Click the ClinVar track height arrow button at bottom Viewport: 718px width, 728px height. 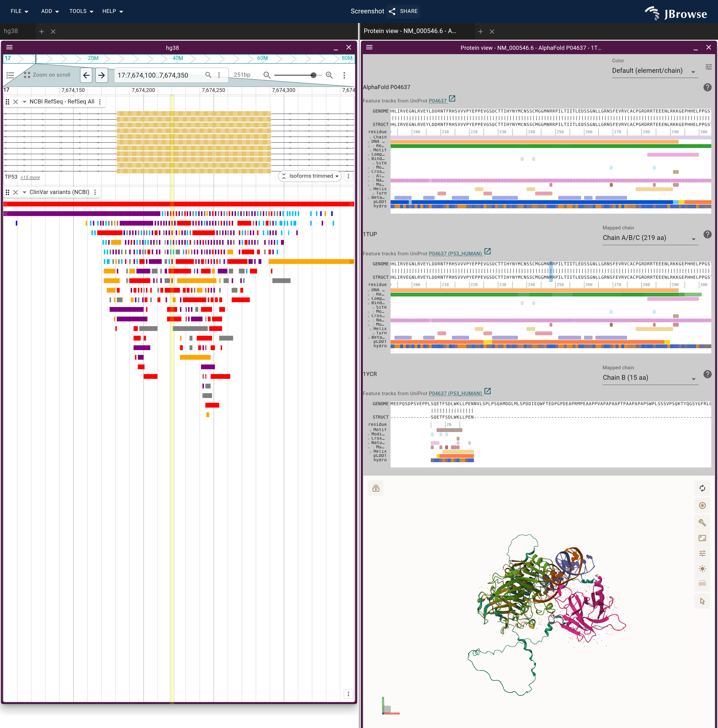[348, 694]
